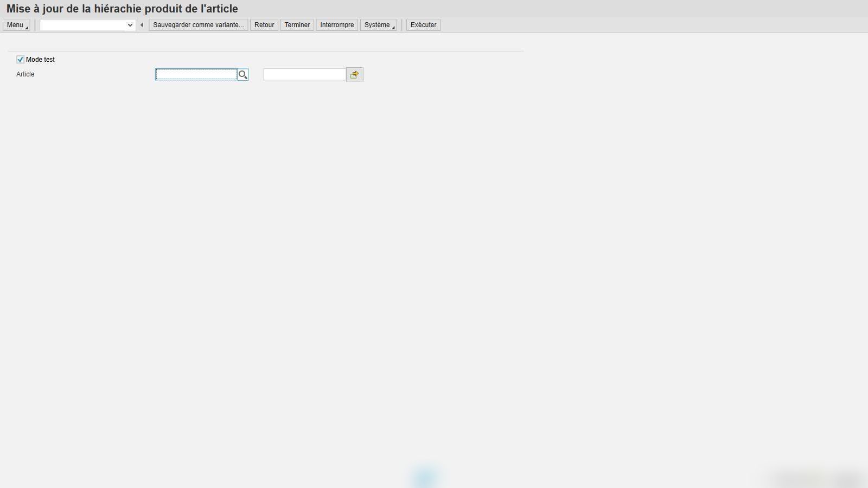Select the page title about hiérachie produit
Viewport: 868px width, 488px height.
(x=122, y=9)
